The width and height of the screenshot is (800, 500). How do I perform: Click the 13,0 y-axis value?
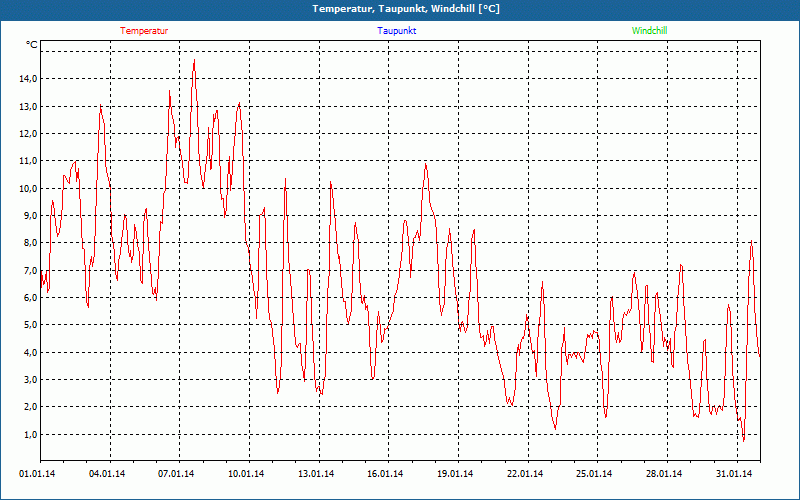(29, 106)
